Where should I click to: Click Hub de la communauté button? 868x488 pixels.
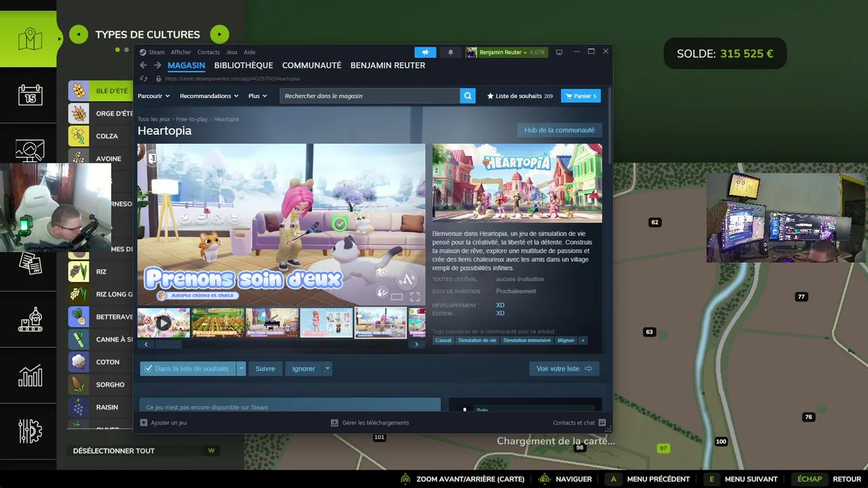click(x=559, y=130)
